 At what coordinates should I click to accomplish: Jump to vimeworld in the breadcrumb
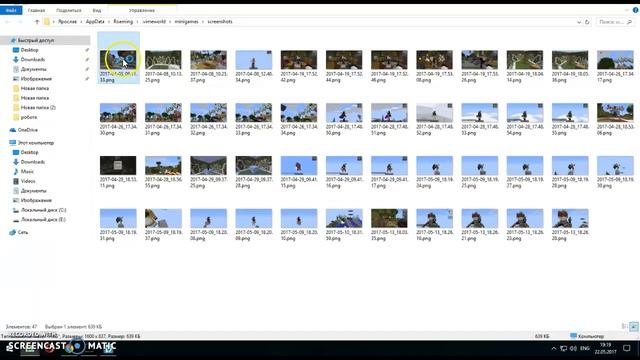[154, 22]
